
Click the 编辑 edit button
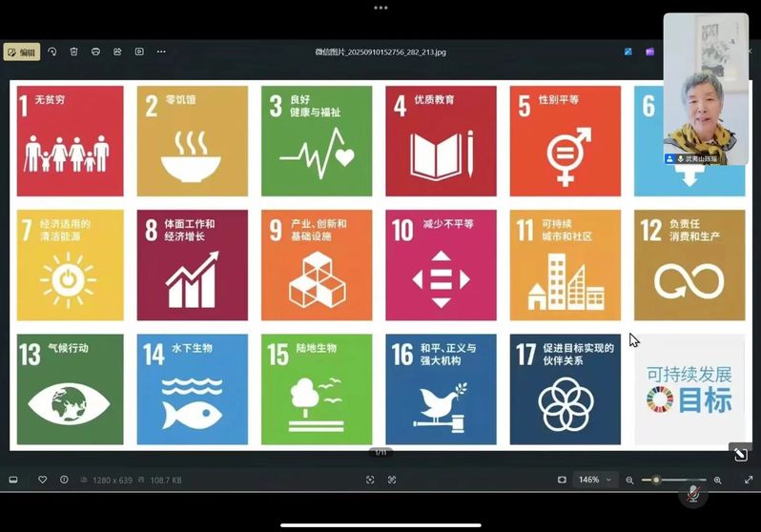[x=22, y=51]
